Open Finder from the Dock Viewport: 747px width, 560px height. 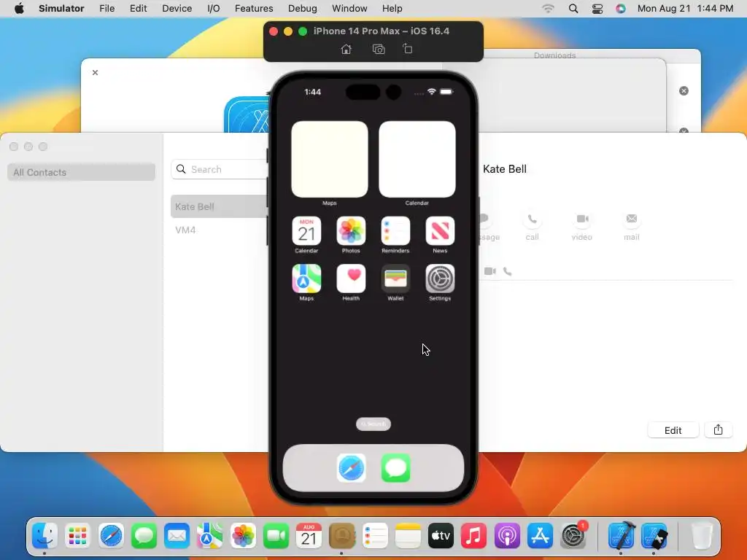44,536
